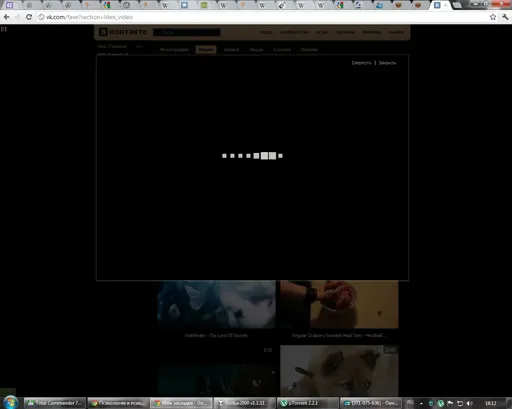
Task: Open the Windows Start orb
Action: pyautogui.click(x=10, y=402)
